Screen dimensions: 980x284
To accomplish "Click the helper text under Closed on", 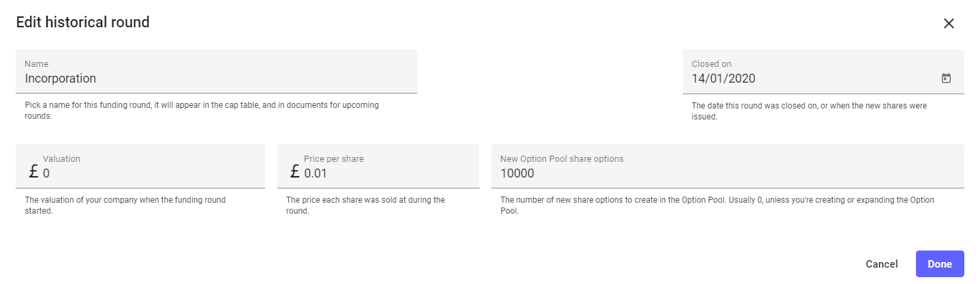I will [809, 111].
